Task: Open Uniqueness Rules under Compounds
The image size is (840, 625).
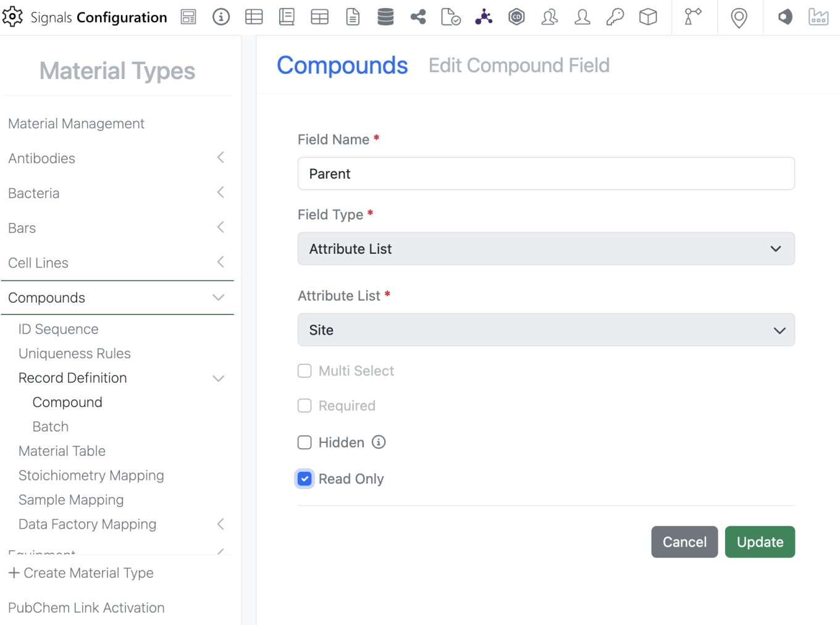Action: [x=75, y=353]
